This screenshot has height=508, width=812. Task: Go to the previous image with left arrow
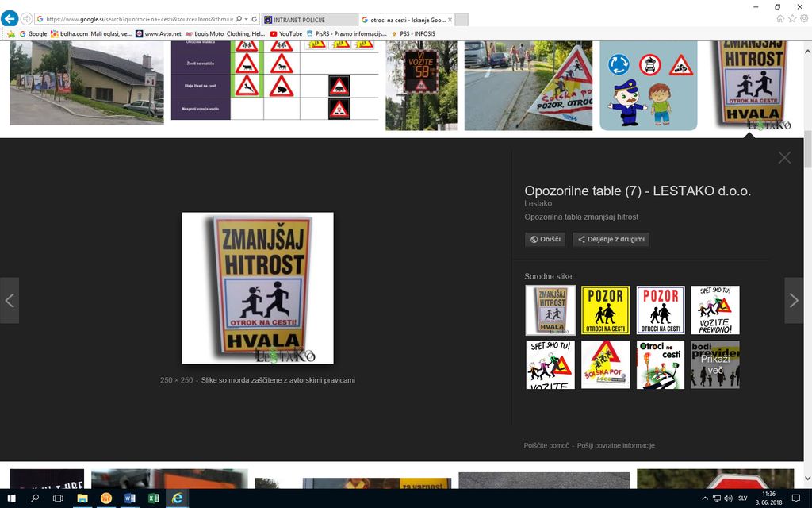point(10,300)
